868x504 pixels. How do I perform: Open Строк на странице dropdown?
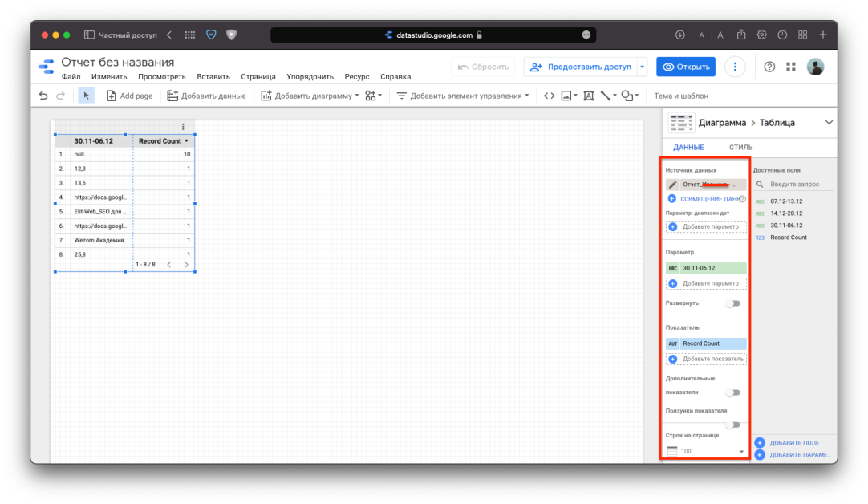click(707, 451)
